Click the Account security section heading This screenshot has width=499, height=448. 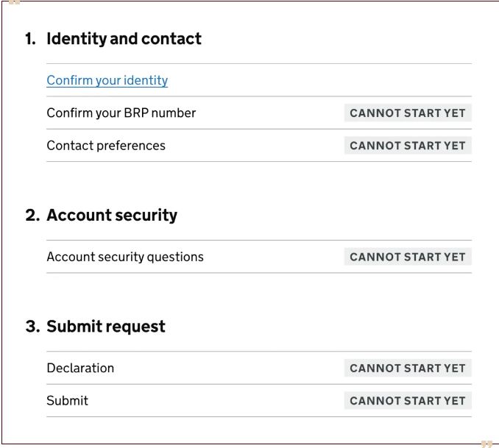point(112,216)
